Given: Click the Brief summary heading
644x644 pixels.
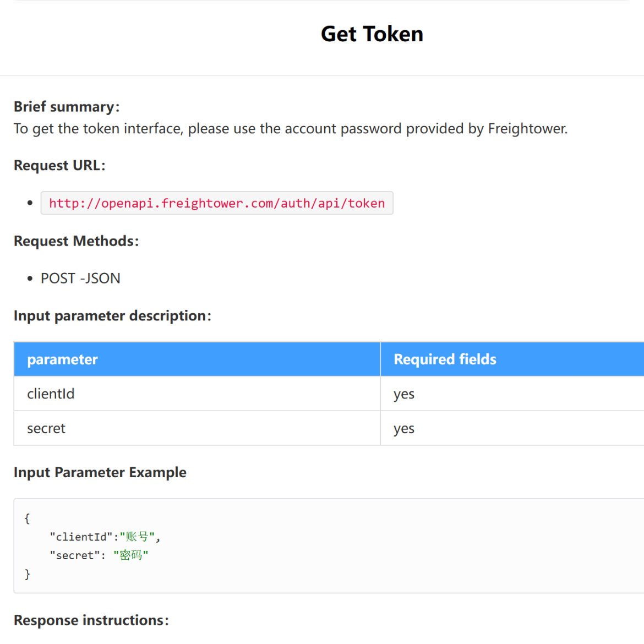Looking at the screenshot, I should [x=67, y=107].
